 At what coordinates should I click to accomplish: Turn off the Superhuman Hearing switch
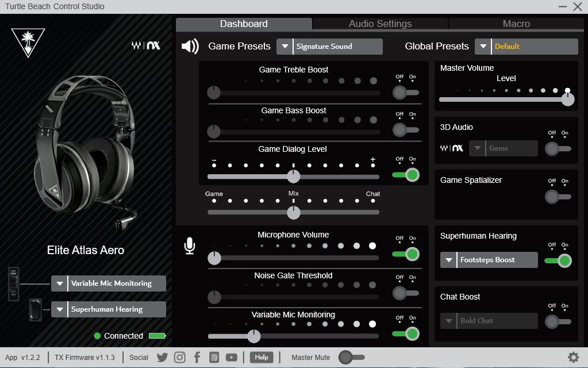point(558,260)
